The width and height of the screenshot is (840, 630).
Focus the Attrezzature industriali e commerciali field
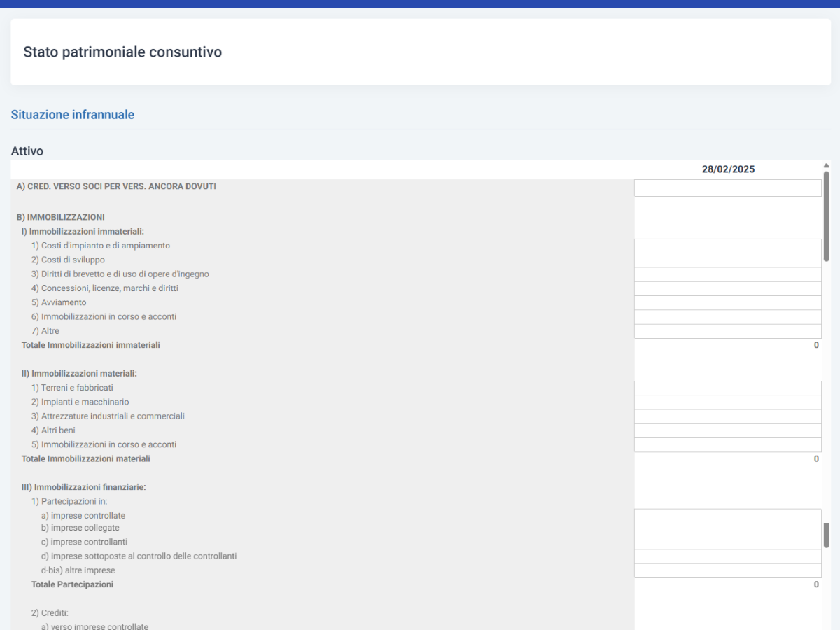727,416
